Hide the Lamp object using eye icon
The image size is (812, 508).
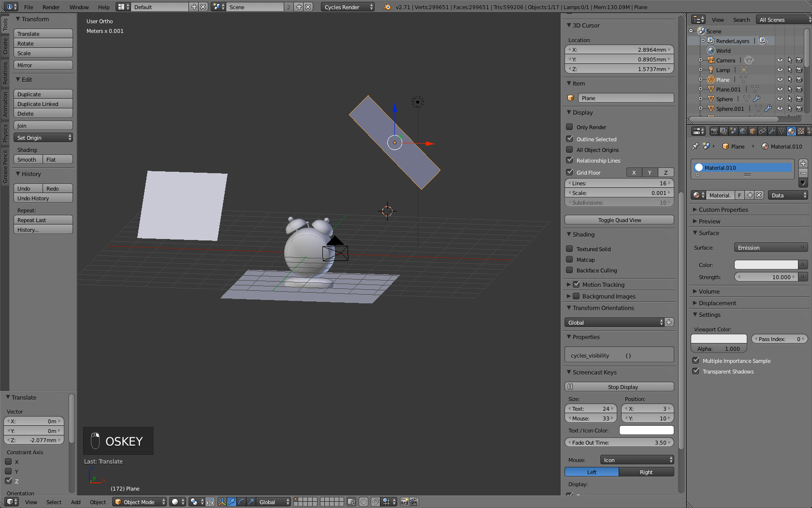[780, 70]
